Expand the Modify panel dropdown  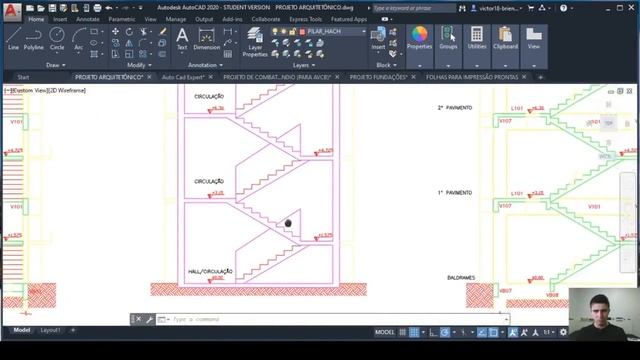pyautogui.click(x=139, y=65)
